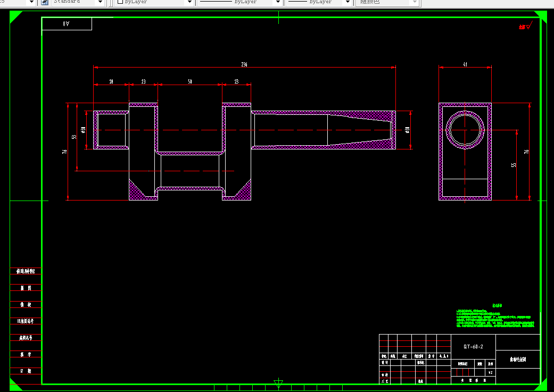The width and height of the screenshot is (554, 392).
Task: Select the 76 dimension on the side view
Action: coord(526,151)
